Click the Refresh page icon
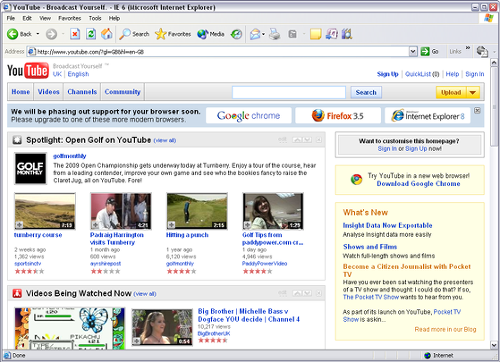Image resolution: width=500 pixels, height=362 pixels. 91,34
